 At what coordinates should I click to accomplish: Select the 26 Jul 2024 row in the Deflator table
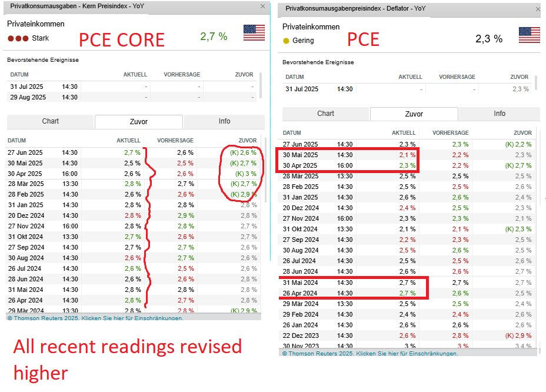[x=407, y=261]
